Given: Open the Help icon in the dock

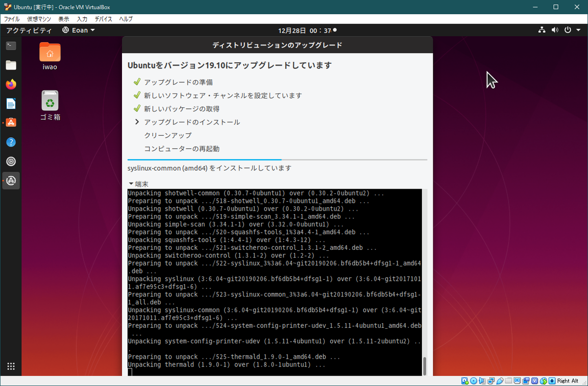Looking at the screenshot, I should pyautogui.click(x=11, y=142).
